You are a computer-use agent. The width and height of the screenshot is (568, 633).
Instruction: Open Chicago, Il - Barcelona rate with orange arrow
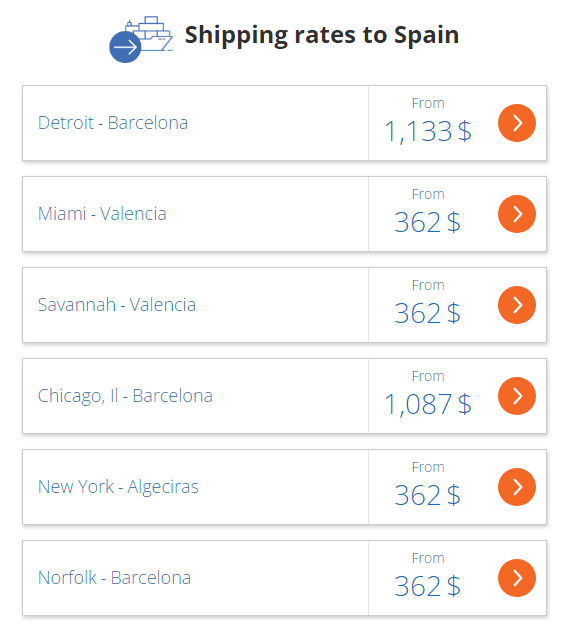click(x=517, y=396)
